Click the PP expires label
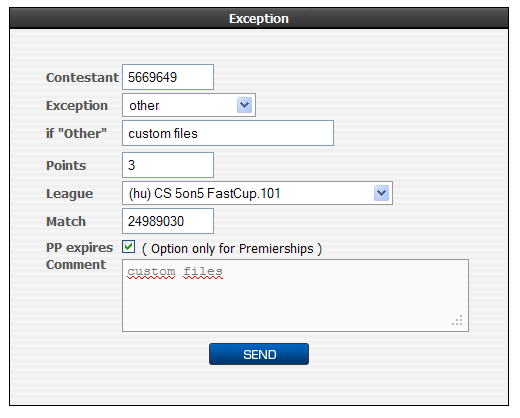This screenshot has width=520, height=418. coord(79,248)
